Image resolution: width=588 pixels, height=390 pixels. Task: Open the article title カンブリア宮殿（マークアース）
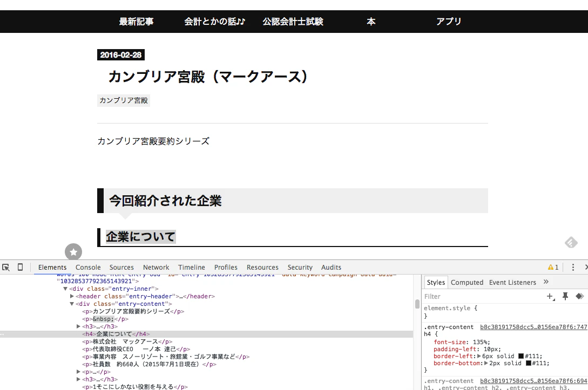tap(208, 77)
